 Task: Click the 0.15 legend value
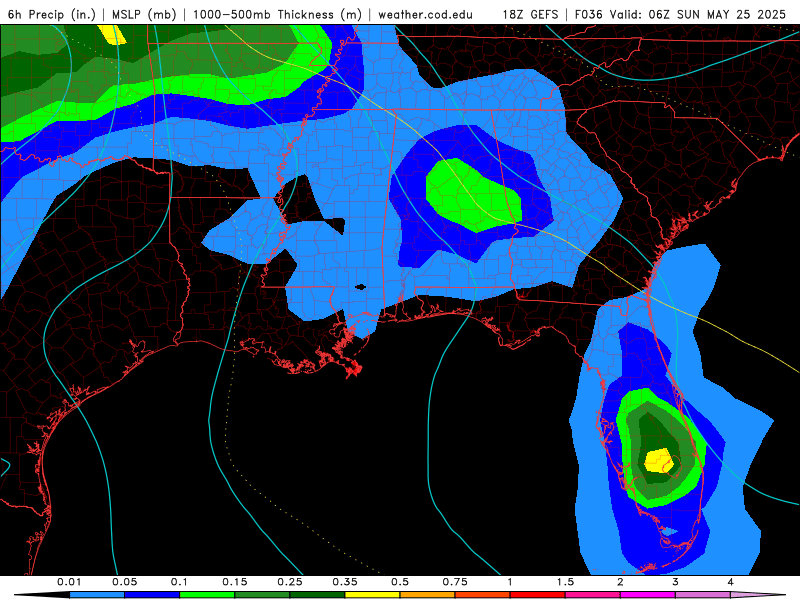pyautogui.click(x=235, y=582)
